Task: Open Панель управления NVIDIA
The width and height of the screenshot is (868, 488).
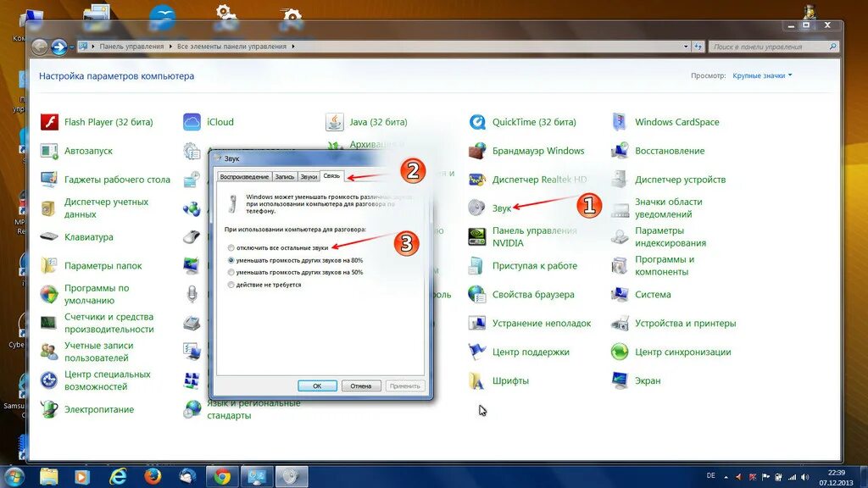Action: [x=523, y=237]
